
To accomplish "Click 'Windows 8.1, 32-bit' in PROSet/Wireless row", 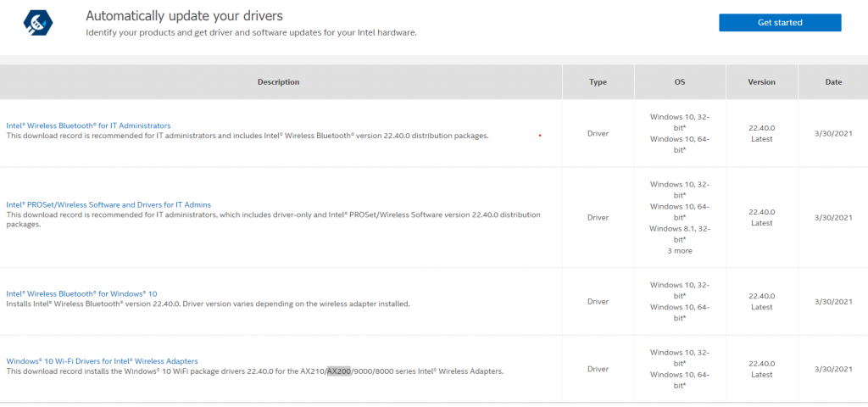I will coord(680,234).
